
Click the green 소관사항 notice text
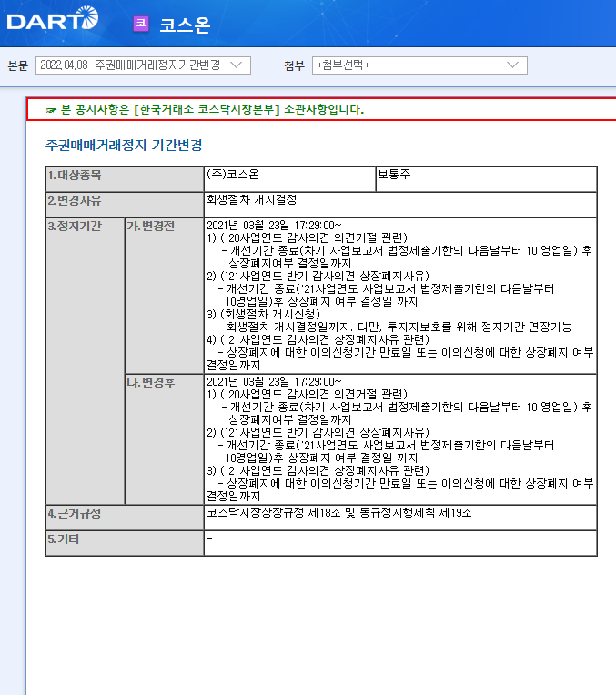pos(212,109)
